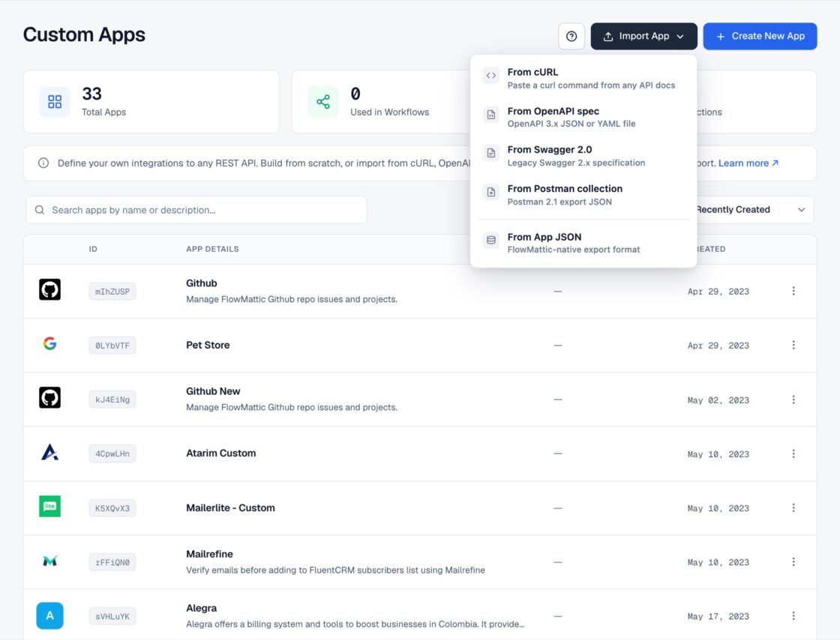840x640 pixels.
Task: Click the help question mark icon
Action: tap(571, 37)
